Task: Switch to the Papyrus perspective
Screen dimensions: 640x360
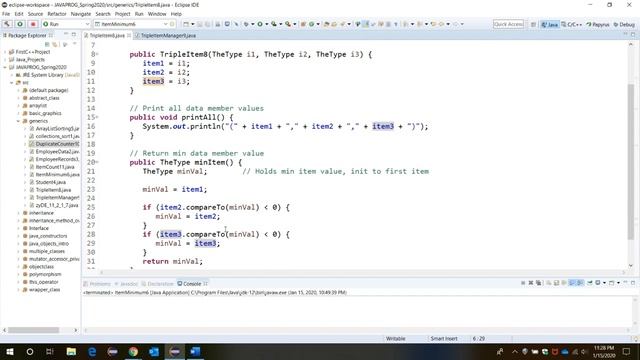Action: (x=598, y=24)
